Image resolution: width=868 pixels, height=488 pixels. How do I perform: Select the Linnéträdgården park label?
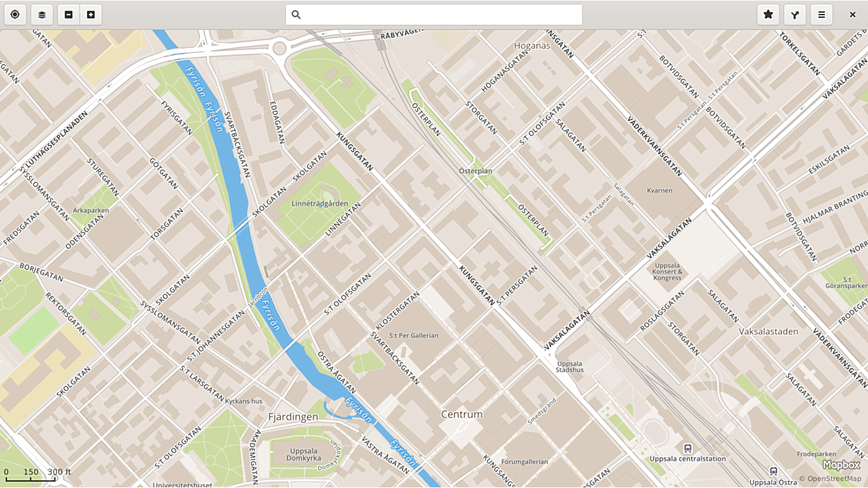(320, 204)
